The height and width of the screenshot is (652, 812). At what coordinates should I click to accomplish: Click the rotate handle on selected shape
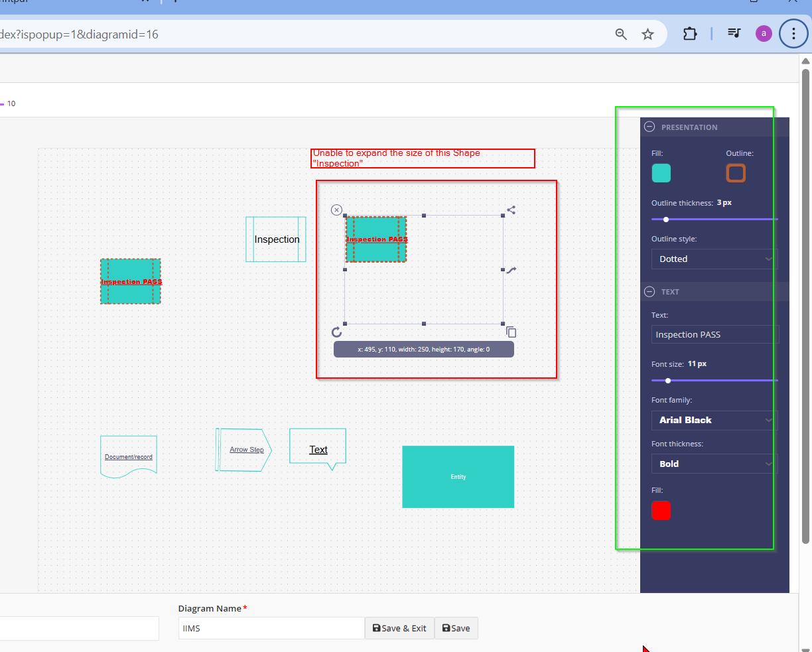click(x=336, y=332)
